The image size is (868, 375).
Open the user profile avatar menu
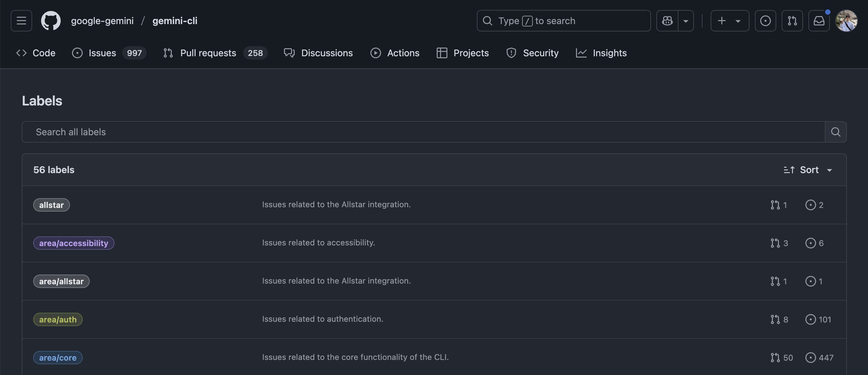[846, 21]
